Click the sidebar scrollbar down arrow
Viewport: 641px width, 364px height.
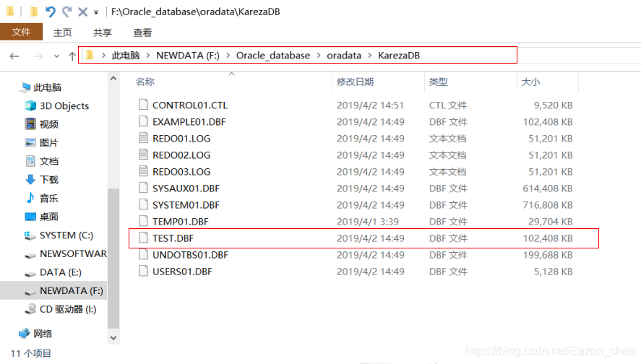coord(113,337)
